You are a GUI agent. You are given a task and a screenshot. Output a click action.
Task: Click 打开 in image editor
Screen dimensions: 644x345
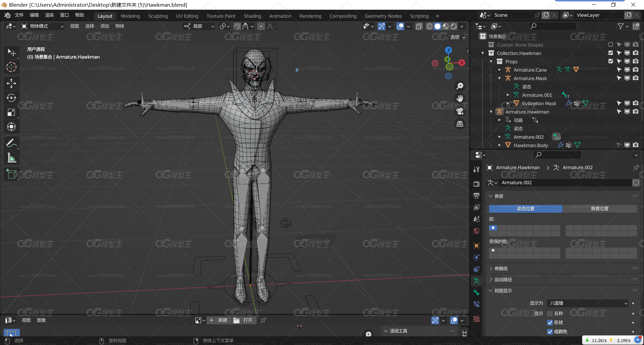(x=244, y=320)
